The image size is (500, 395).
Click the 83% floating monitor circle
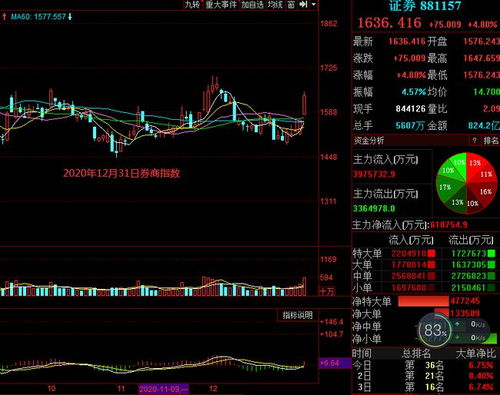point(435,331)
